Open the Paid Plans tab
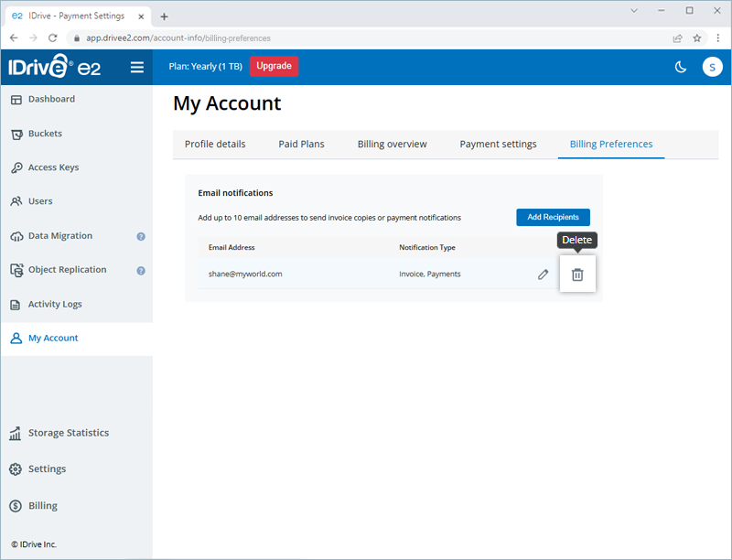The width and height of the screenshot is (732, 560). (301, 144)
